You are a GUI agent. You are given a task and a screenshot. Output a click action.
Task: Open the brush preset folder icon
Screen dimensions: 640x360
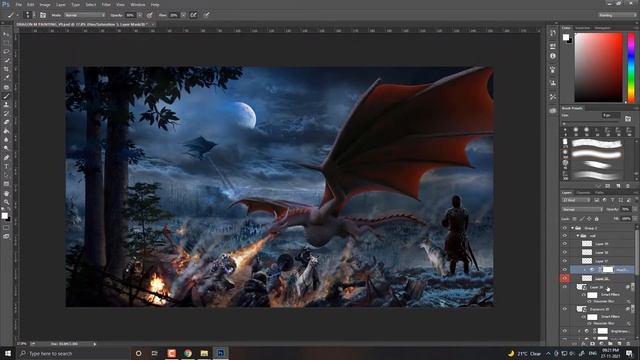628,119
